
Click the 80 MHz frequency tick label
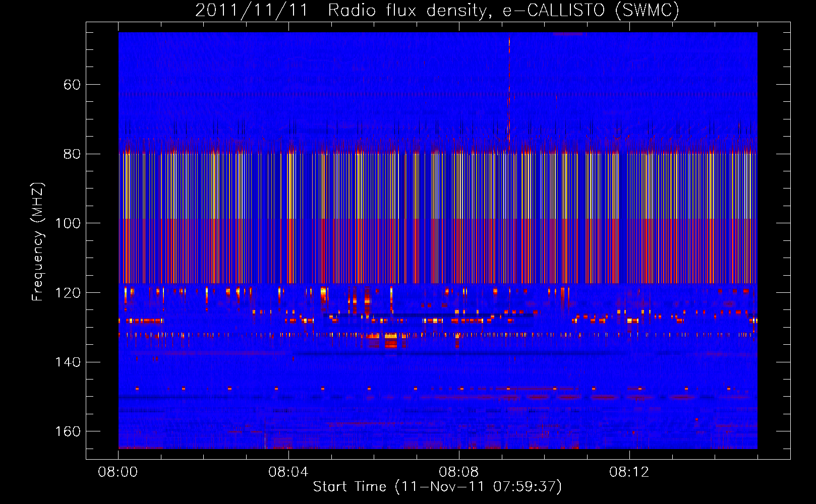72,154
